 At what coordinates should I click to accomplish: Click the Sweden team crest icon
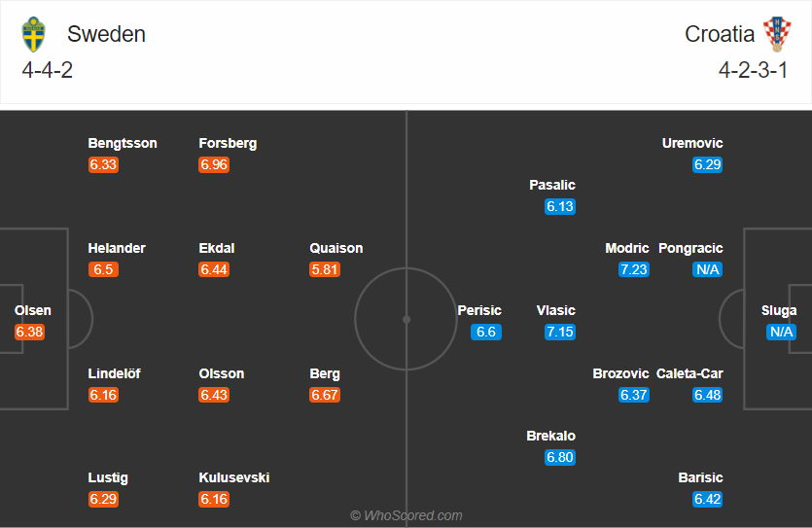tap(33, 34)
